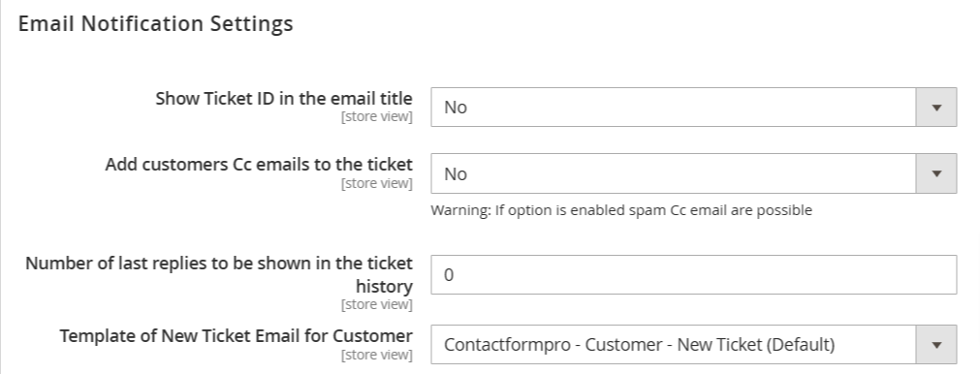Screen dimensions: 980x374
Task: Open the Template of New Ticket Email dropdown
Action: pyautogui.click(x=694, y=344)
